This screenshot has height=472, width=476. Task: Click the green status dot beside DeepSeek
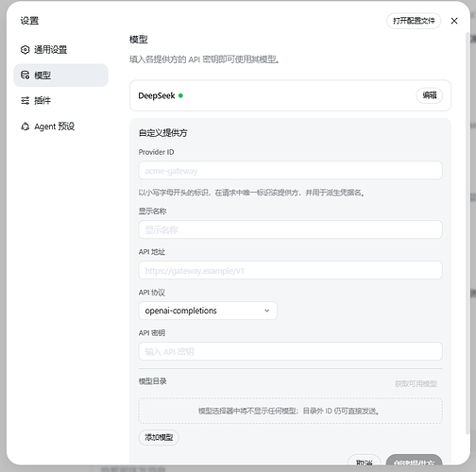180,95
